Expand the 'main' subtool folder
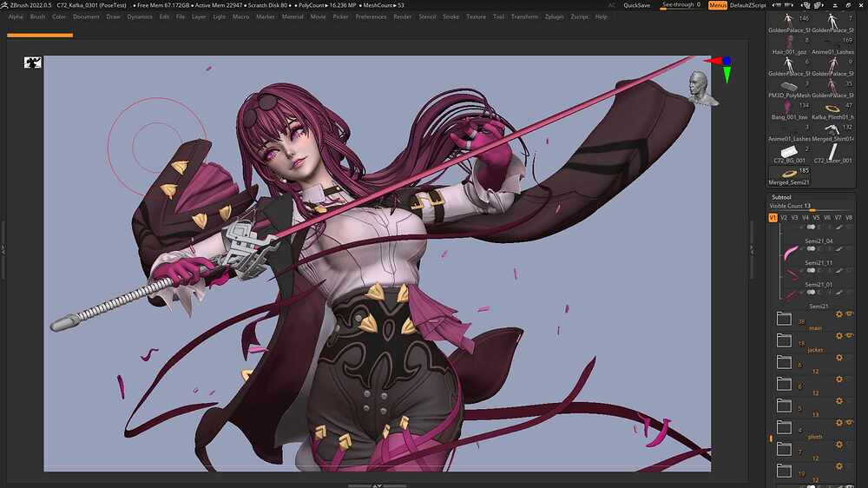Image resolution: width=868 pixels, height=488 pixels. [784, 318]
